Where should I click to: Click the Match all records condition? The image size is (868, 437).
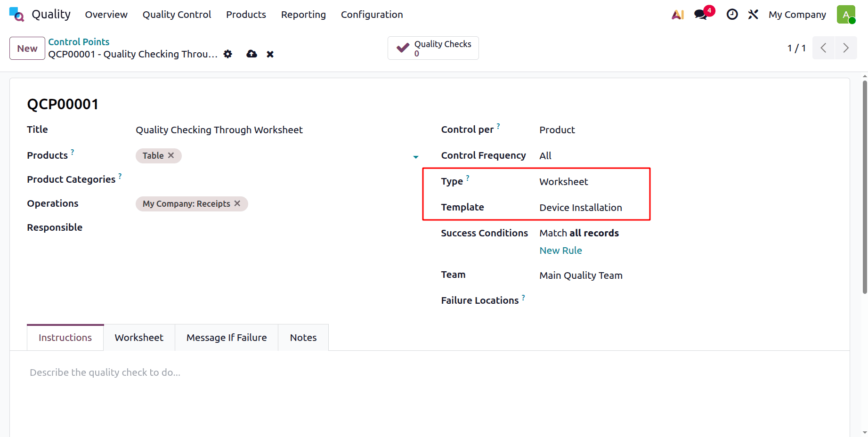[x=579, y=233]
